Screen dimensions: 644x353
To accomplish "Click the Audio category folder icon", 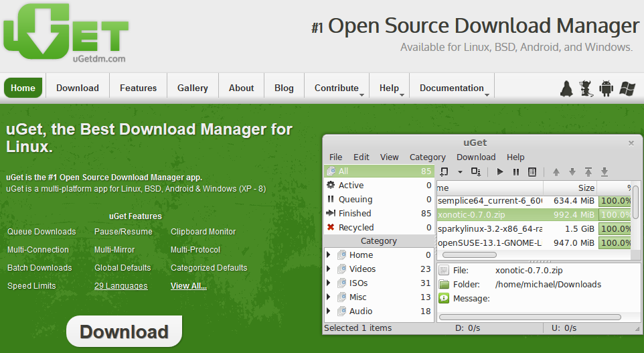I will click(341, 311).
